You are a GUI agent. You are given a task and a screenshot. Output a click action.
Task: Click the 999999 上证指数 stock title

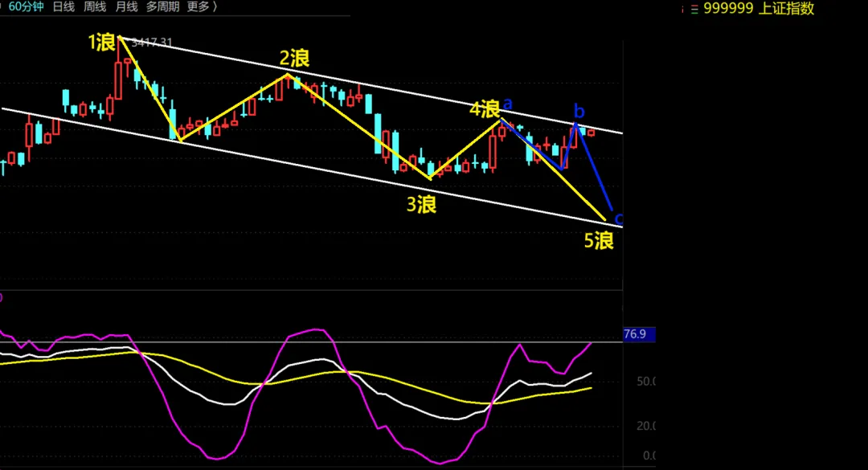point(759,8)
